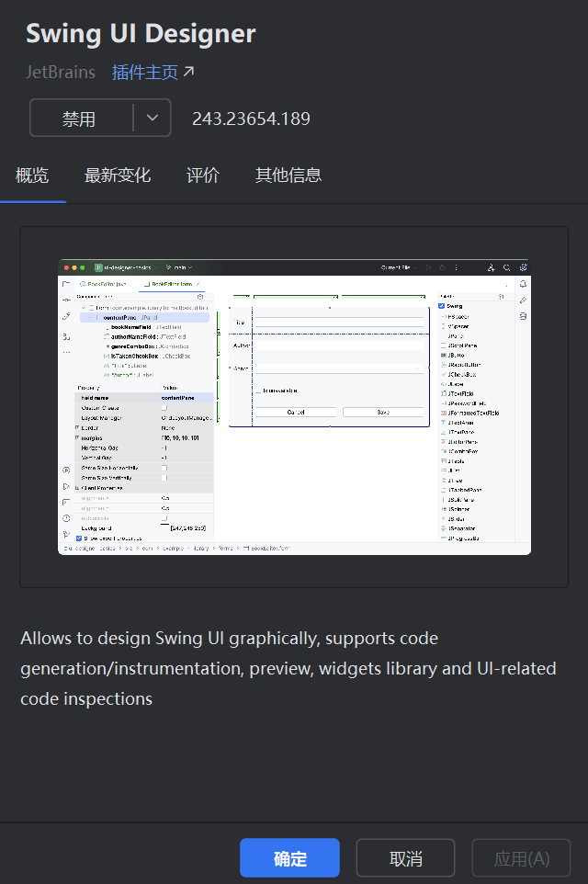Screen dimensions: 588x884
Task: Click the 应用(A) apply button
Action: pos(522,858)
